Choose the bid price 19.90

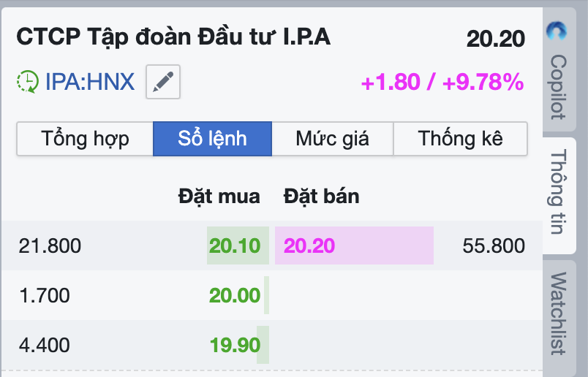(235, 345)
